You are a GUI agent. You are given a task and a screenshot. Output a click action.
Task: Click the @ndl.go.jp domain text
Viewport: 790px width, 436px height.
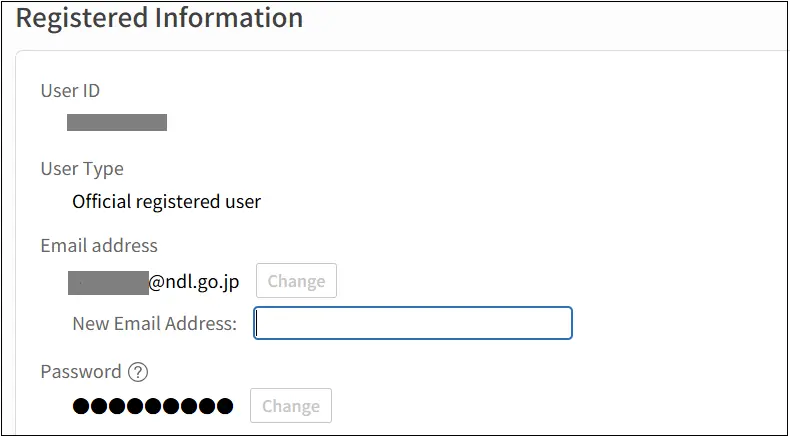194,283
